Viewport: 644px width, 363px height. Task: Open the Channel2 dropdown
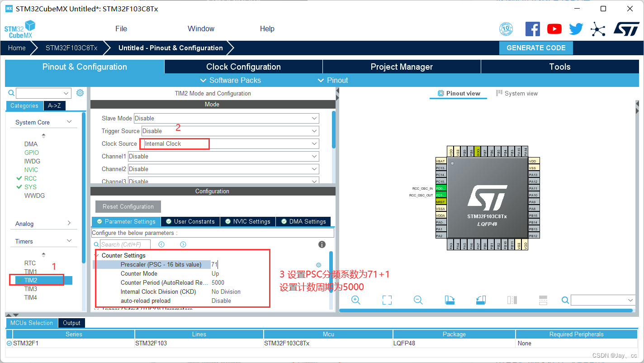click(x=223, y=169)
